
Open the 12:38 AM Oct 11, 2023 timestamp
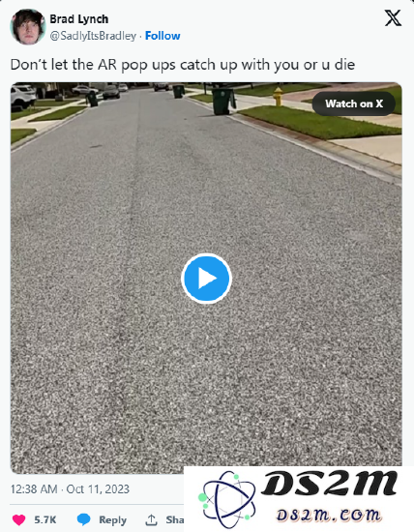pos(70,488)
